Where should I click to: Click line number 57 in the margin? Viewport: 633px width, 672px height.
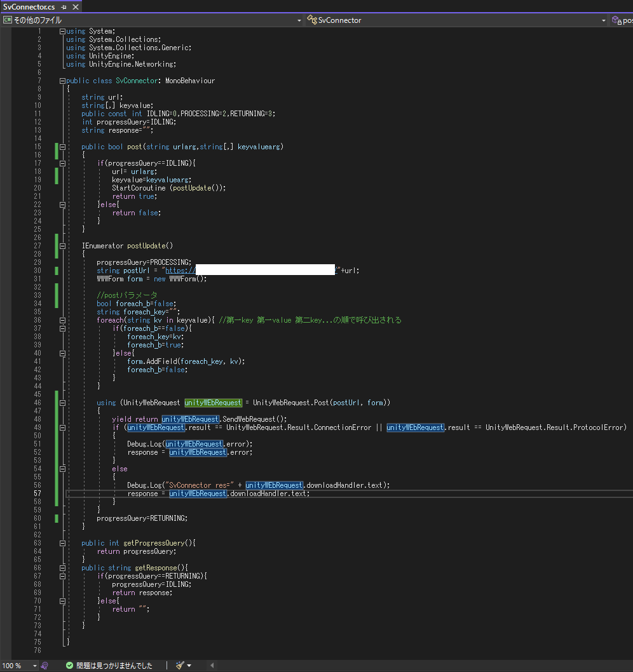point(37,494)
